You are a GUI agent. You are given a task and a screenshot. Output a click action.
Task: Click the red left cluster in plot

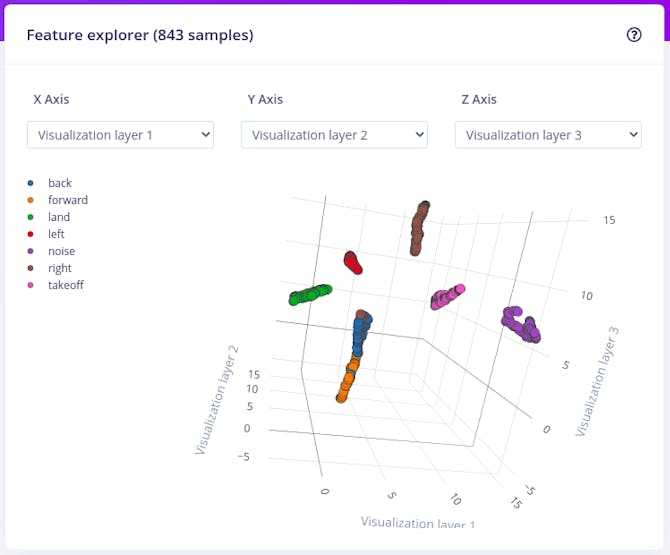point(353,262)
